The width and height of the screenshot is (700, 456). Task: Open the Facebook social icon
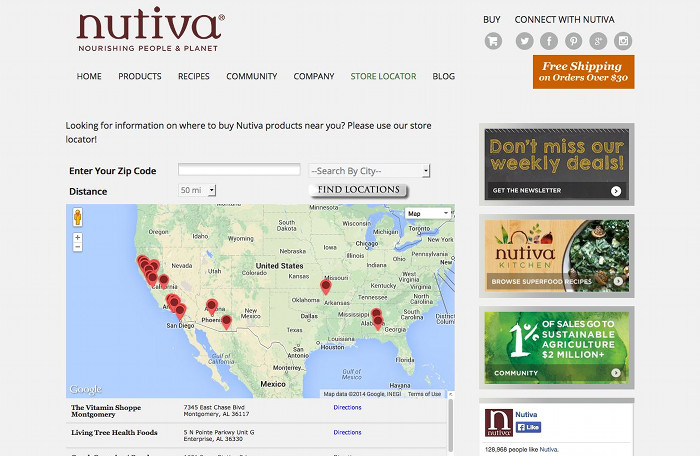pos(549,41)
